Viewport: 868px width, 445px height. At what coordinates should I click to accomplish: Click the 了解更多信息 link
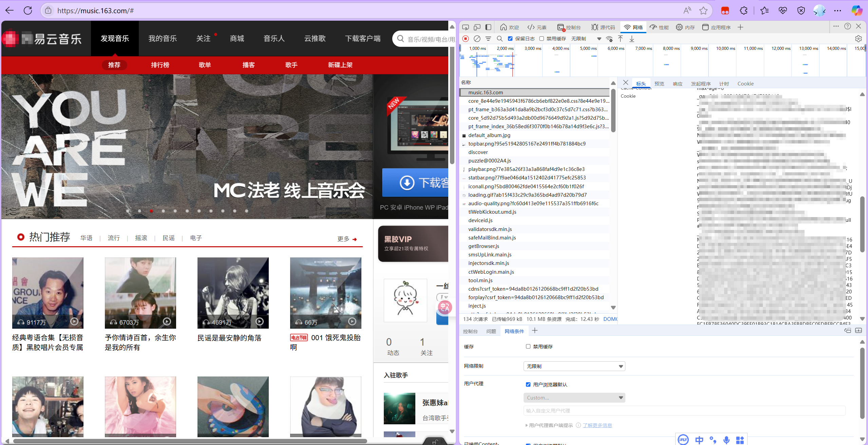pos(597,425)
